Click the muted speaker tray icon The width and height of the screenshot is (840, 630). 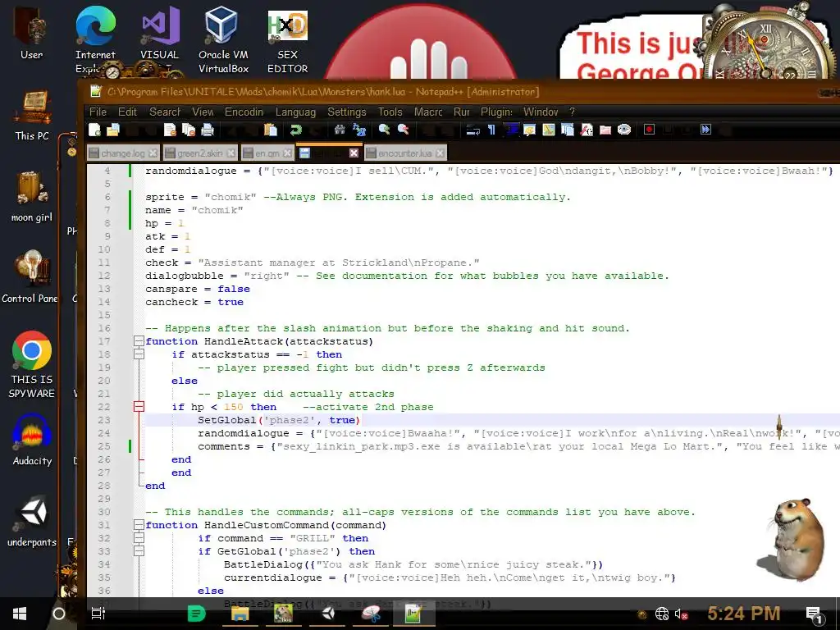pos(682,614)
